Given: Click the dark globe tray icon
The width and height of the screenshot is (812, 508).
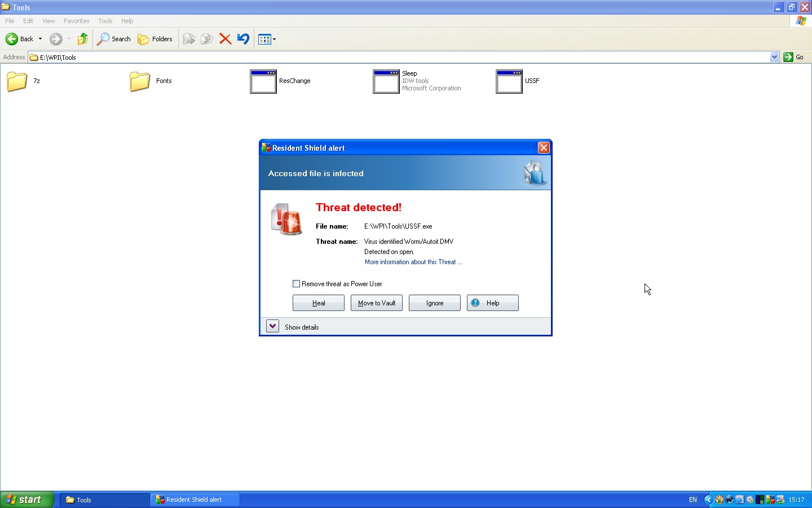Looking at the screenshot, I should click(729, 500).
